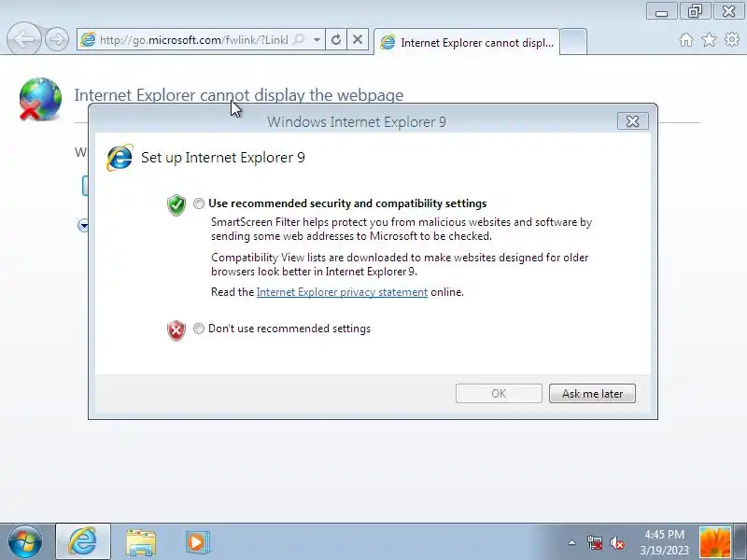Click the Stop loading X icon
Image resolution: width=747 pixels, height=560 pixels.
(x=358, y=39)
